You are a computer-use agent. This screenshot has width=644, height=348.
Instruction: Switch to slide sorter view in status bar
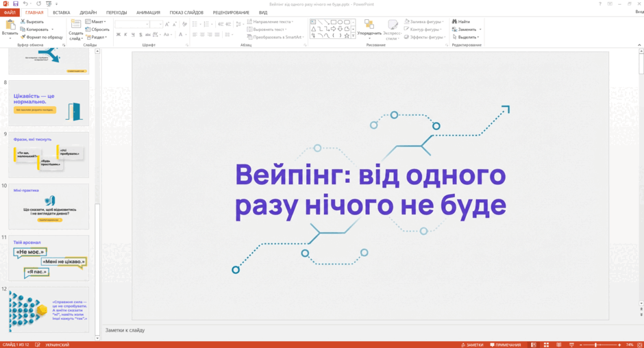(546, 345)
